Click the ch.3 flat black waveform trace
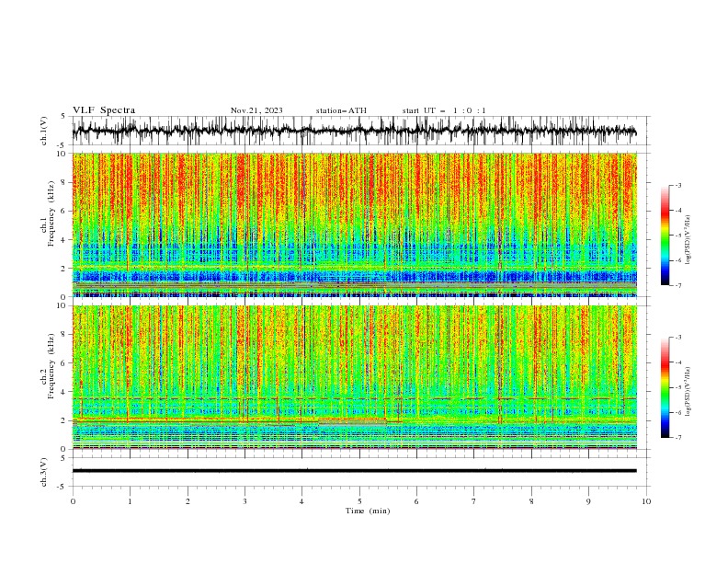 355,471
